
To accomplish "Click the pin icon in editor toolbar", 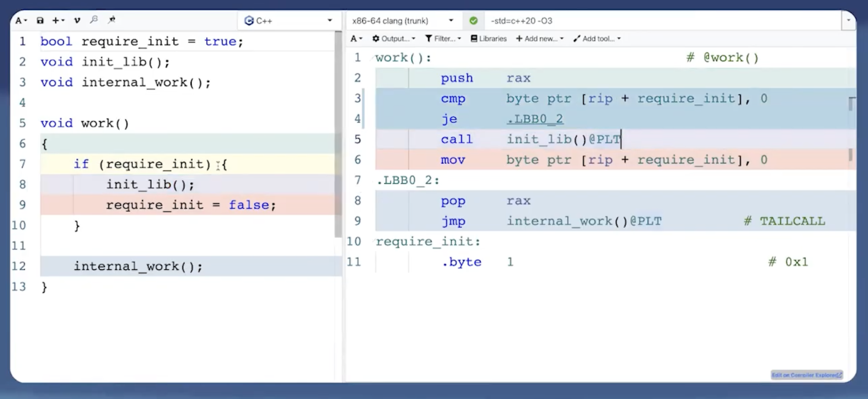I will coord(112,20).
